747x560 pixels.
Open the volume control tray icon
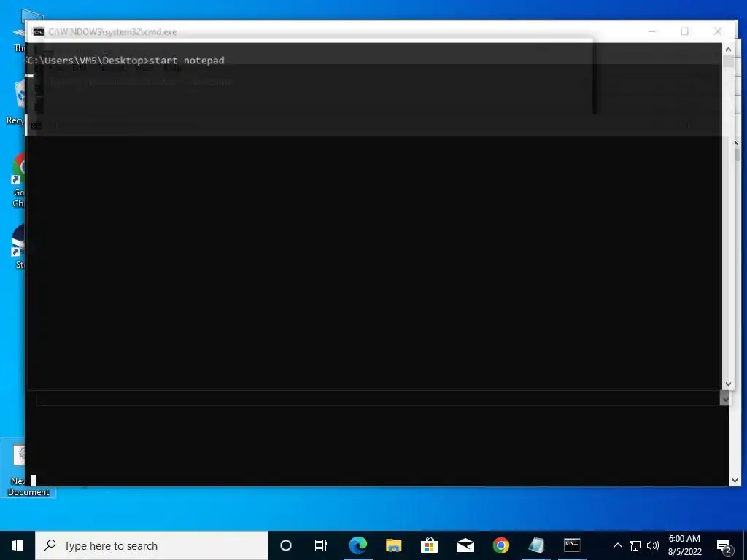point(653,545)
